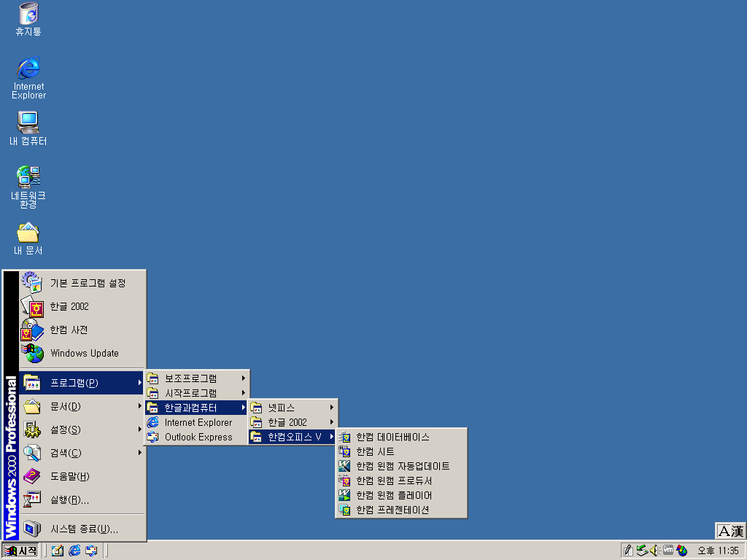
Task: Click the 한컴 시트 label text
Action: [x=375, y=451]
